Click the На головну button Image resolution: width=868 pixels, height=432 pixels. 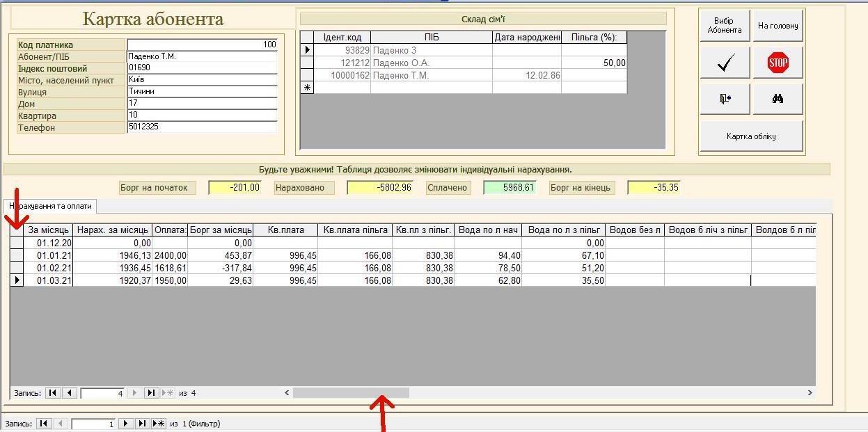tap(778, 26)
